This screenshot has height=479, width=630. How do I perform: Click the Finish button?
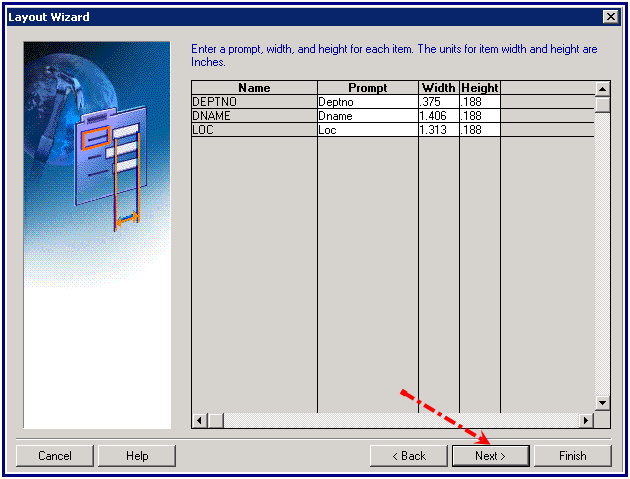pyautogui.click(x=573, y=456)
